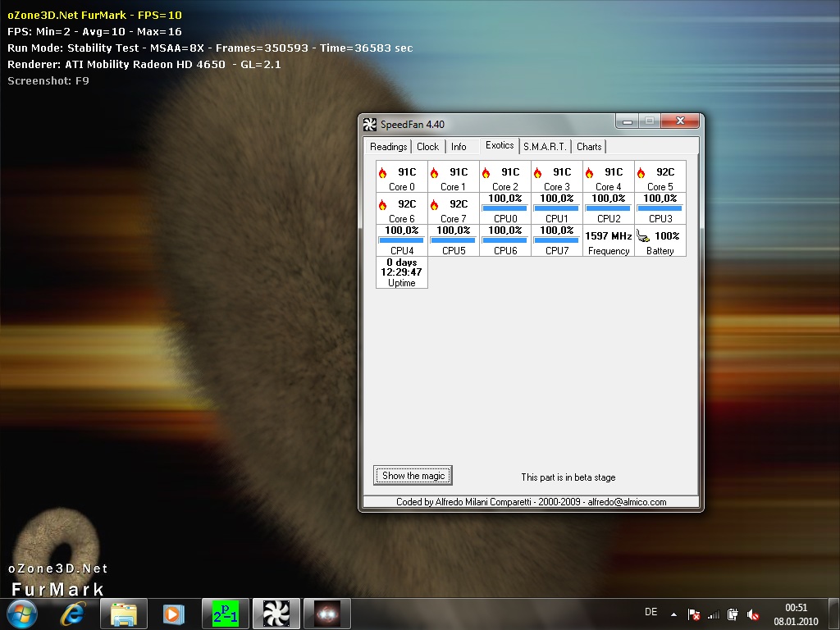Image resolution: width=840 pixels, height=630 pixels.
Task: Click the network signal tray icon
Action: tap(714, 615)
